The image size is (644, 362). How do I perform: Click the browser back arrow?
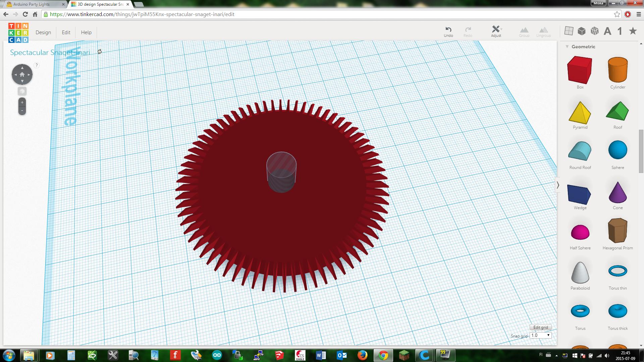point(6,14)
